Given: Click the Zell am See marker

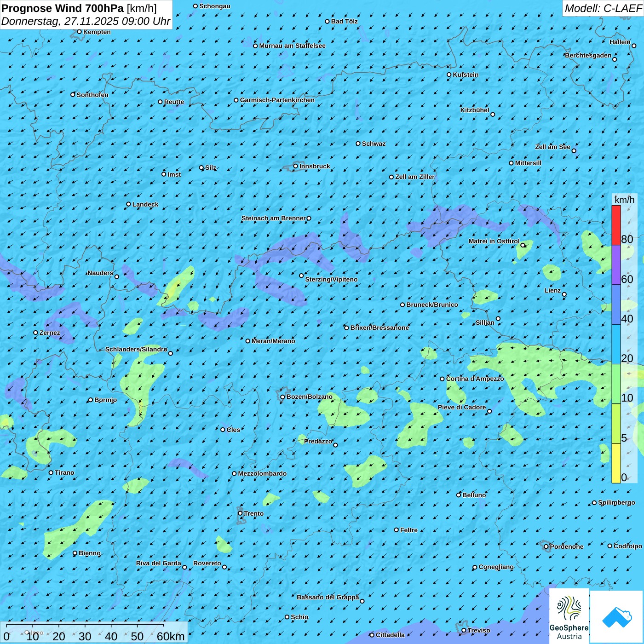Looking at the screenshot, I should tap(574, 151).
